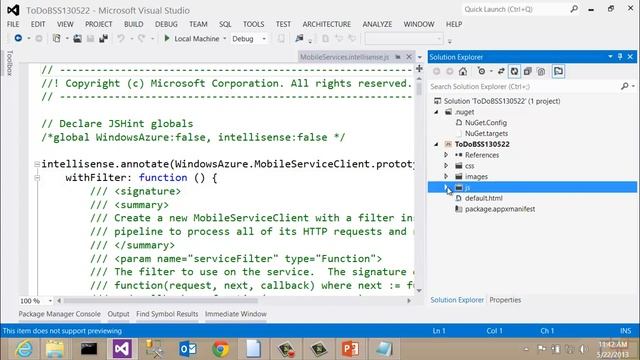
Task: Select package.appxmanifest in Solution Explorer
Action: (500, 209)
